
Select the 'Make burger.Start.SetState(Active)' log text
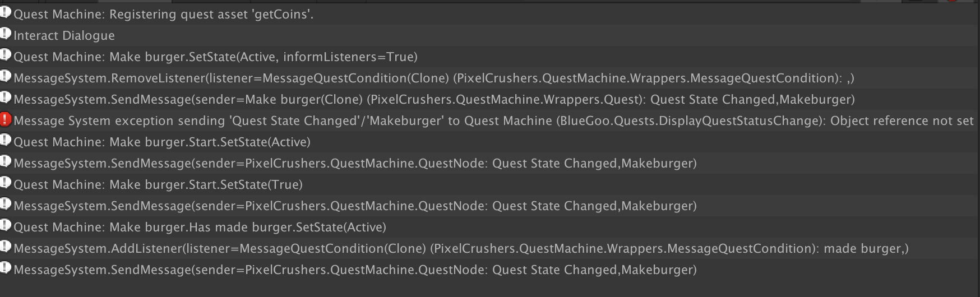[161, 142]
